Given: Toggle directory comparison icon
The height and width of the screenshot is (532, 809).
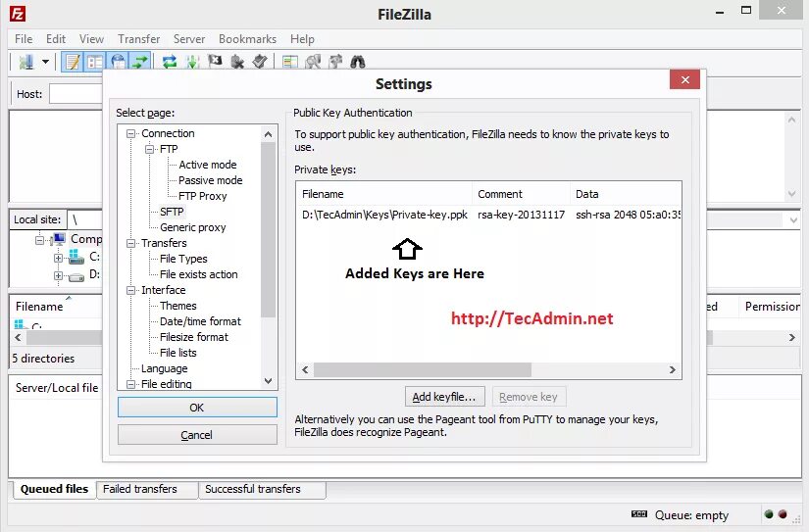Looking at the screenshot, I should click(313, 62).
